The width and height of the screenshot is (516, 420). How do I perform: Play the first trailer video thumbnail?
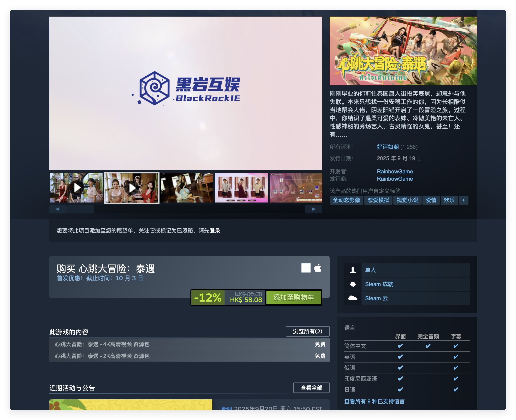tap(76, 188)
